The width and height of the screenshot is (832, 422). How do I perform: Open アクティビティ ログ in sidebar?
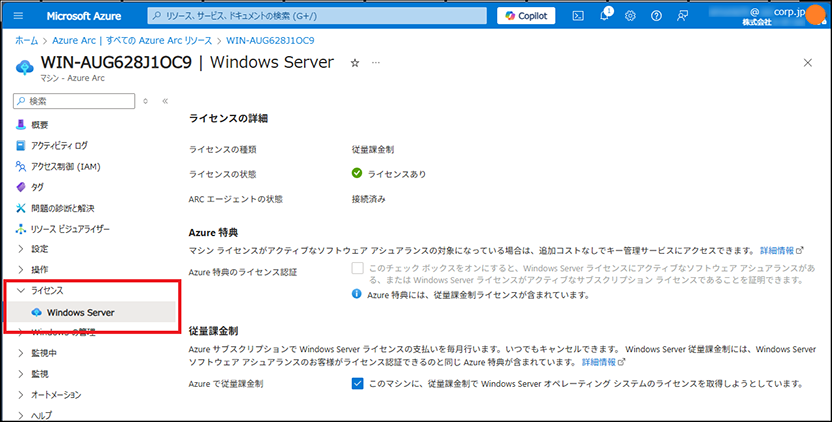point(59,145)
